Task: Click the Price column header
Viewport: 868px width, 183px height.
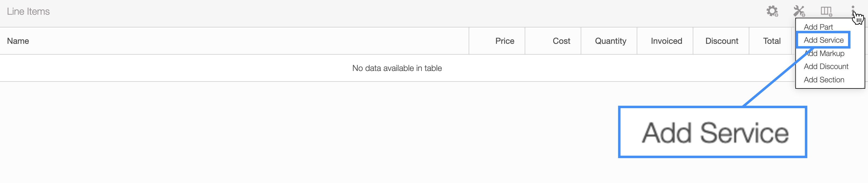Action: pyautogui.click(x=504, y=41)
